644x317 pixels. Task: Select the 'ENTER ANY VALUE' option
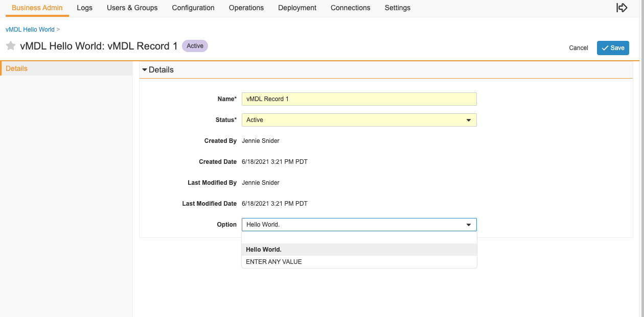[274, 262]
